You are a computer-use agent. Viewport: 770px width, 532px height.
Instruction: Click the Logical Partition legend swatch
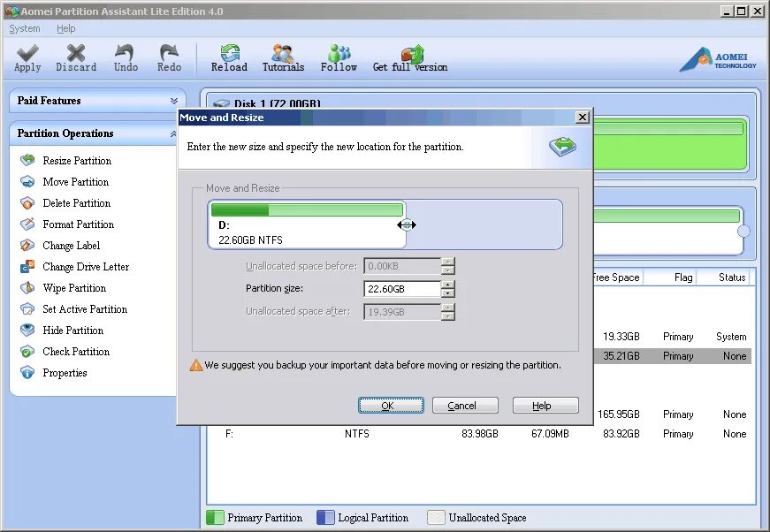325,517
